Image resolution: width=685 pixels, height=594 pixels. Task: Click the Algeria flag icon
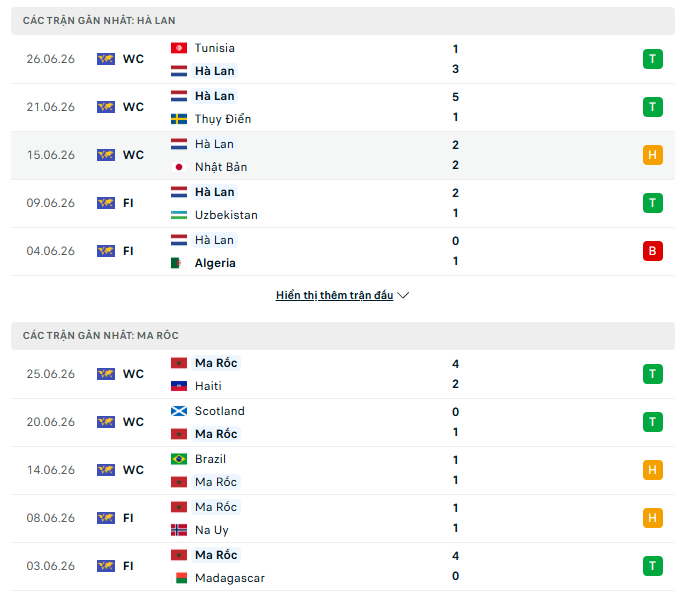coord(179,263)
